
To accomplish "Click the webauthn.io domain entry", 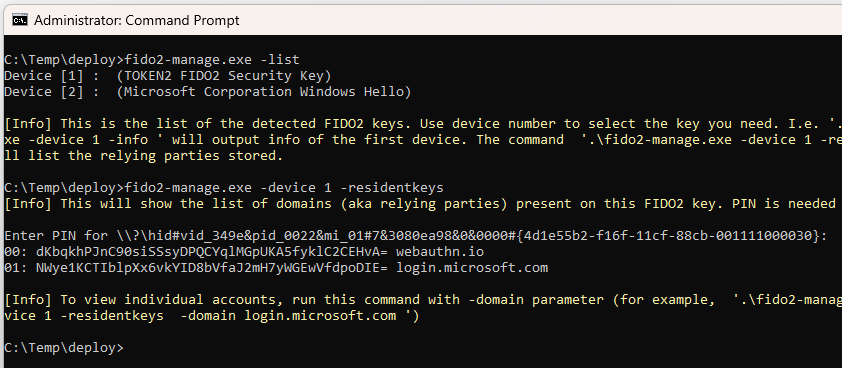I will click(440, 252).
